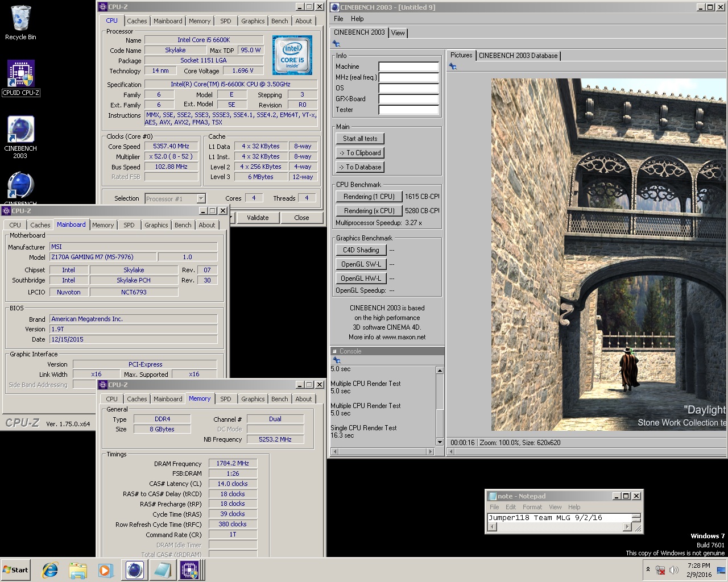This screenshot has height=582, width=728.
Task: Open Caches tab in top CPU-Z window
Action: pos(137,21)
